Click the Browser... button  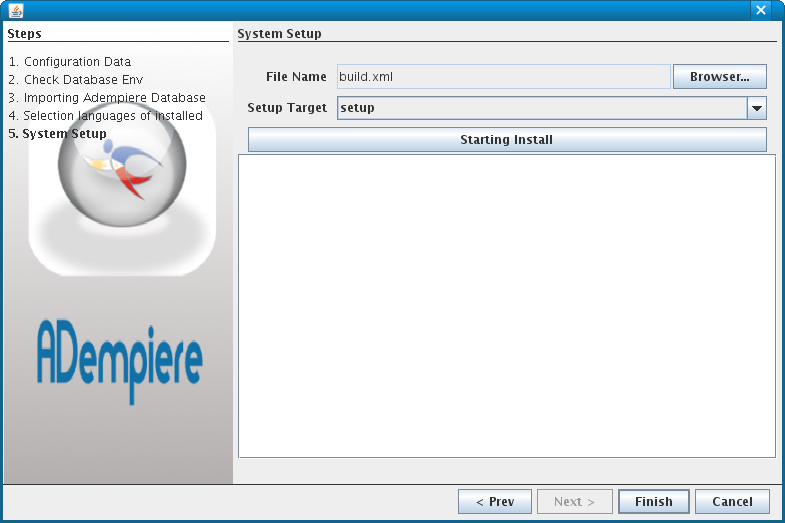pos(719,77)
